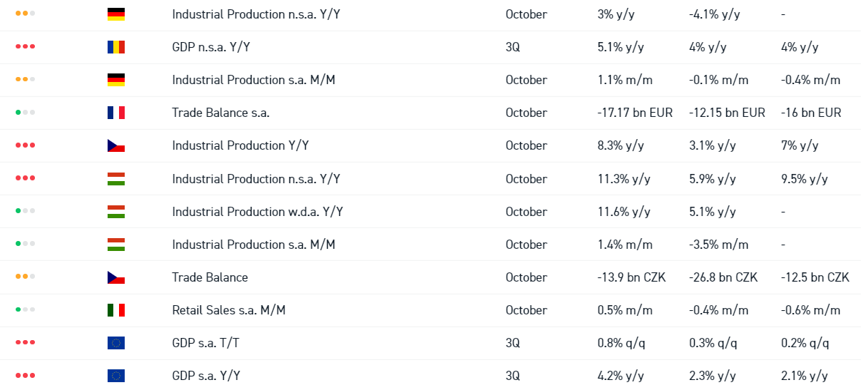The height and width of the screenshot is (390, 868).
Task: Click the 3Q period in Romania GDP row
Action: 512,47
